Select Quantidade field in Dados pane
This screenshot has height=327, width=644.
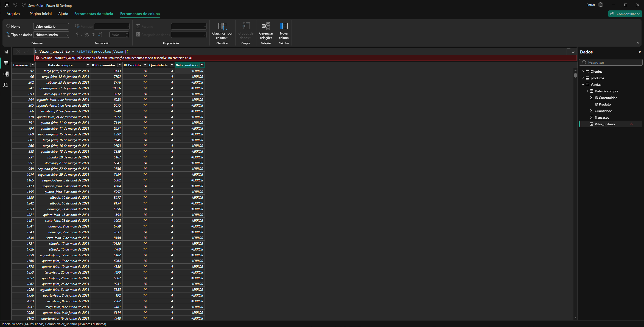pyautogui.click(x=603, y=111)
